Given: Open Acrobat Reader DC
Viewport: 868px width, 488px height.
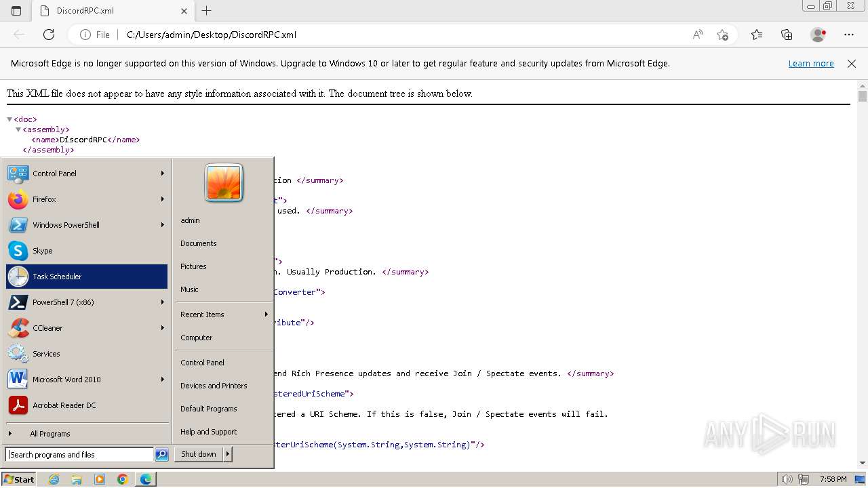Looking at the screenshot, I should point(87,405).
